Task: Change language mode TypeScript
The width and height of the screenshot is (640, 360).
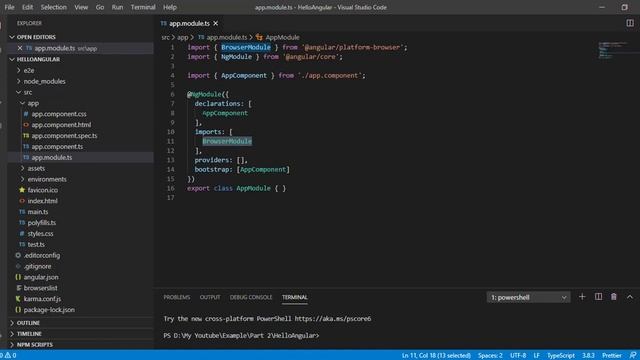Action: point(560,355)
